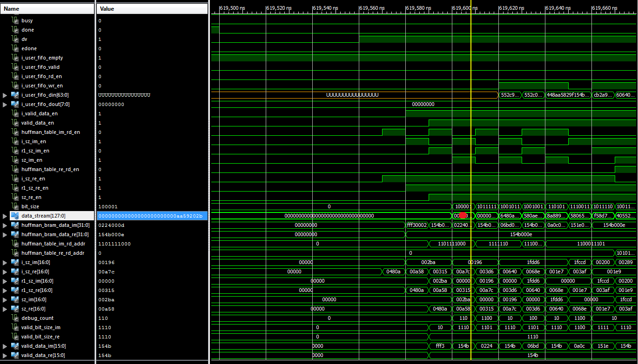Expand the i_sz_im[16:0] bus

[x=5, y=262]
